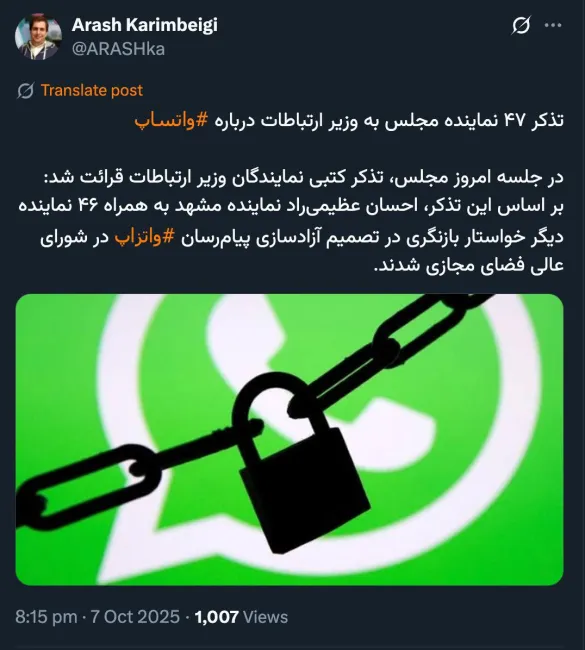Screen dimensions: 585x650
Task: Click the Translate post link
Action: 92,90
